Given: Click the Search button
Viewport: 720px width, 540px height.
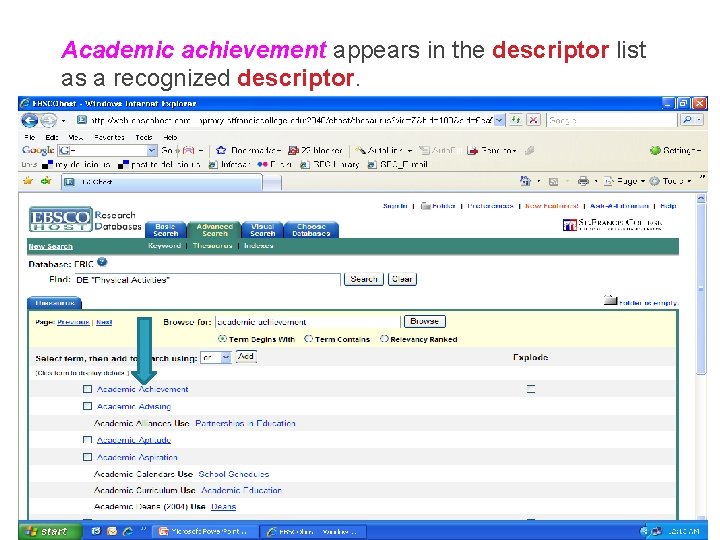Looking at the screenshot, I should pyautogui.click(x=364, y=279).
